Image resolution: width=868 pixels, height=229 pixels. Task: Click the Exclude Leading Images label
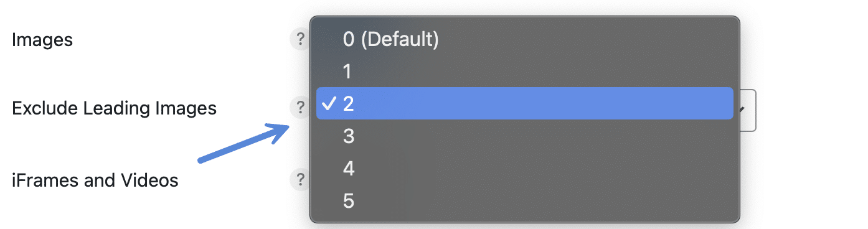pos(115,108)
